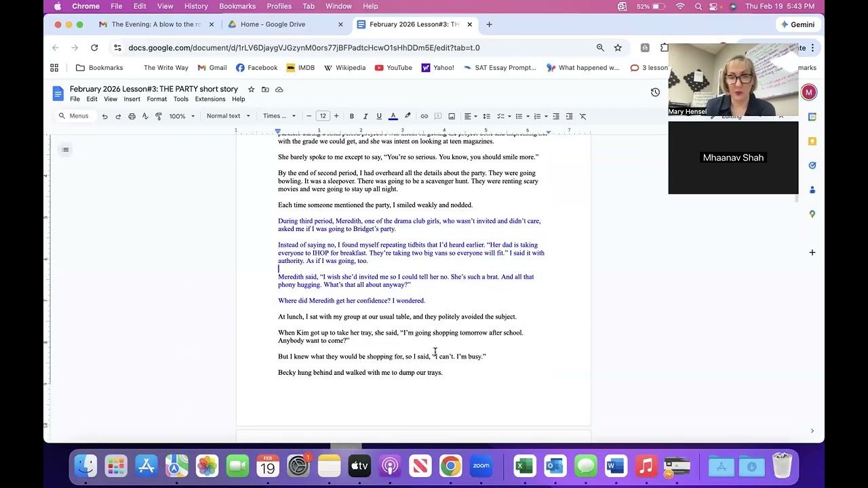This screenshot has width=868, height=488.
Task: Click the Decrease indent icon
Action: point(556,116)
